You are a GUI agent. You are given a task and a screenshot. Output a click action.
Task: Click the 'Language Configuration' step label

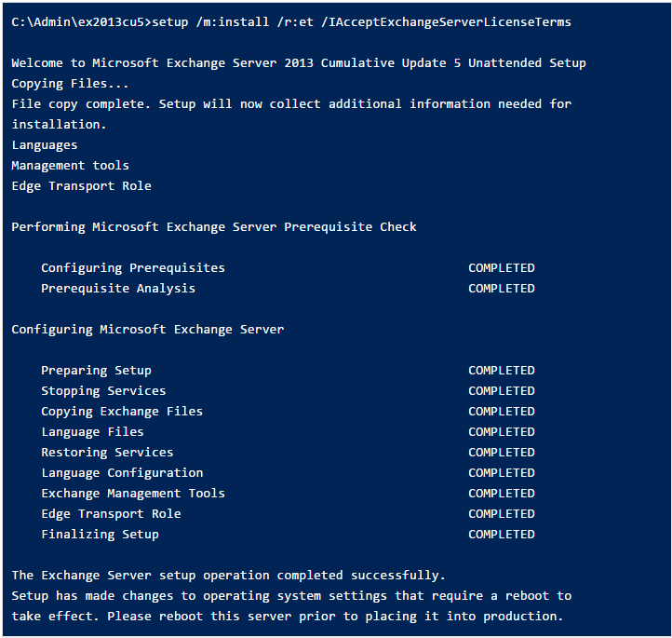point(122,472)
